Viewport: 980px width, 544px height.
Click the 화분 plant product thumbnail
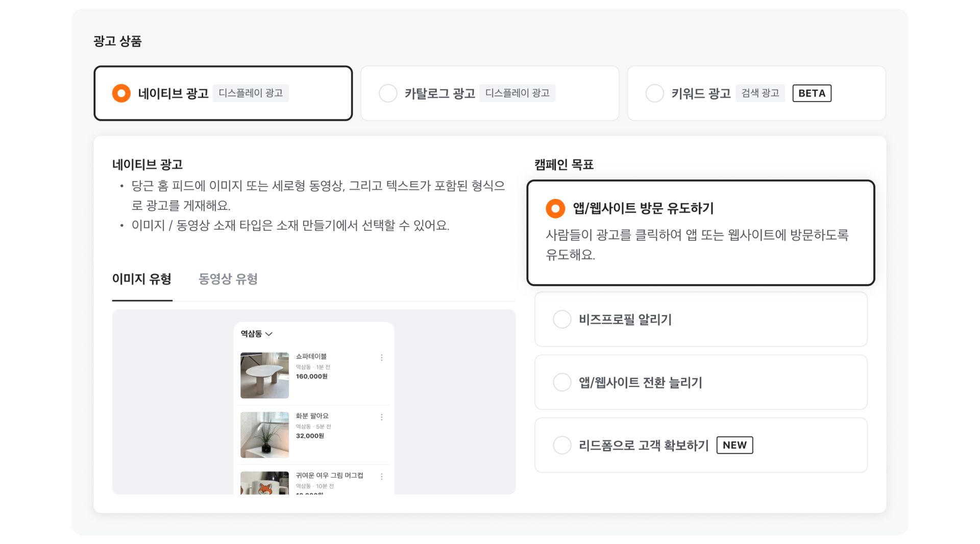tap(264, 435)
